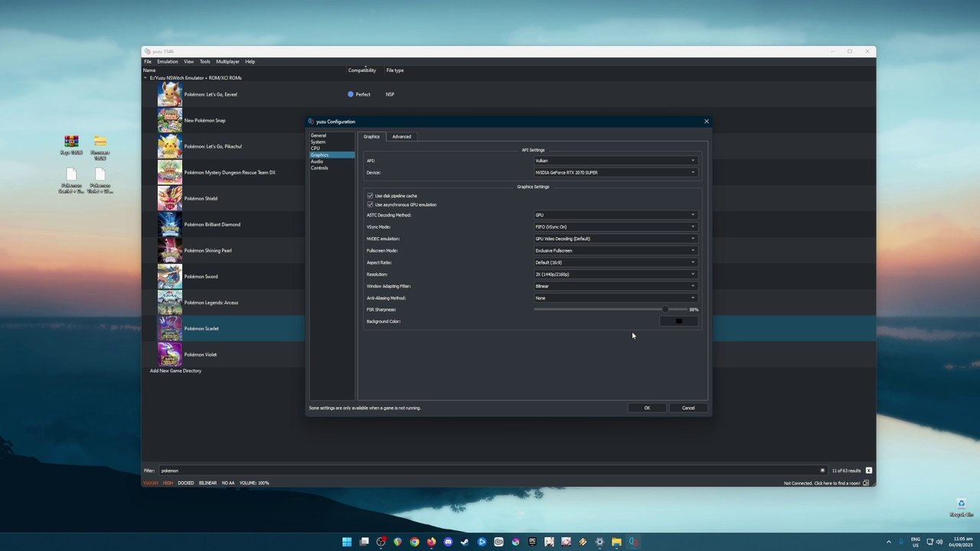
Task: Open the Recycle Bin desktop icon
Action: click(961, 507)
